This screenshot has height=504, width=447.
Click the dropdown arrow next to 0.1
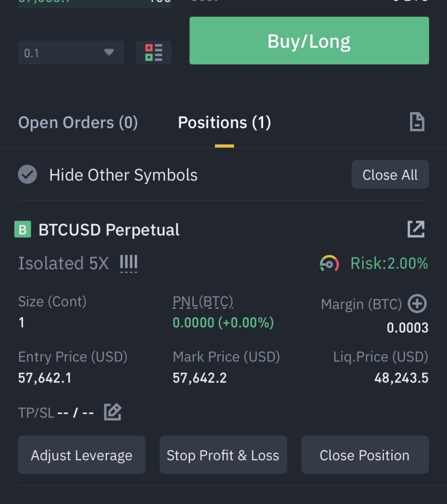click(x=109, y=52)
